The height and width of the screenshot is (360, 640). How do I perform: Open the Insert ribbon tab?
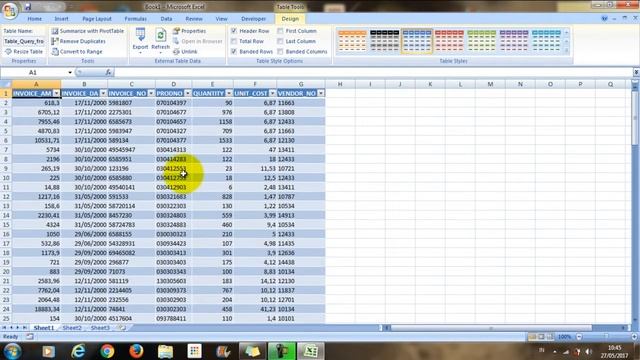tap(62, 19)
